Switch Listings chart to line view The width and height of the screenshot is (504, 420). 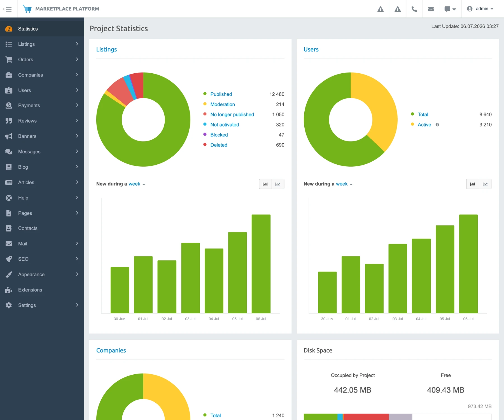pyautogui.click(x=278, y=184)
